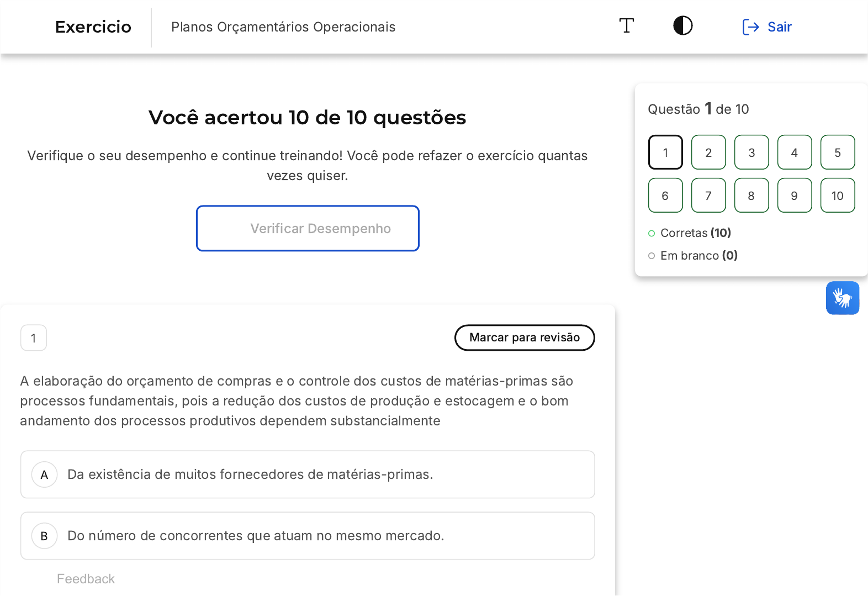Click the Sair link text
Image resolution: width=868 pixels, height=596 pixels.
coord(779,27)
